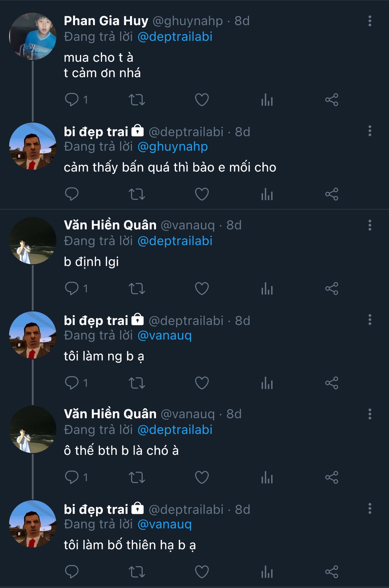Open the @deptrailabi mention in Phan Gia Huy's reply
This screenshot has height=588, width=389.
[x=175, y=37]
